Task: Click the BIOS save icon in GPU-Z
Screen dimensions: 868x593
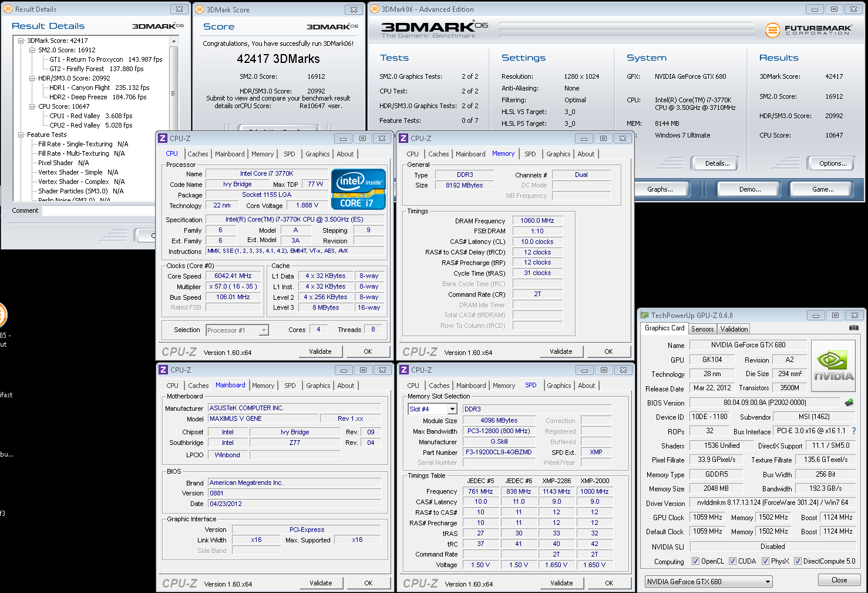Action: coord(849,403)
